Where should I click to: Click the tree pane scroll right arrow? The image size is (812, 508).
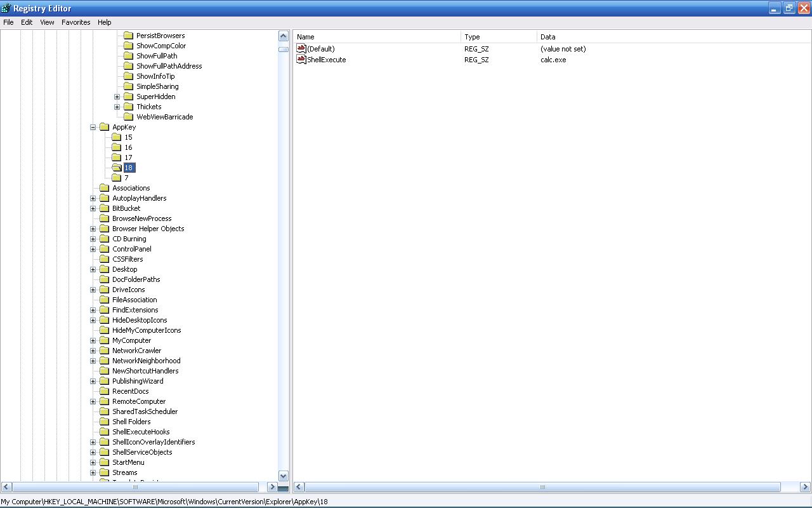pyautogui.click(x=272, y=487)
